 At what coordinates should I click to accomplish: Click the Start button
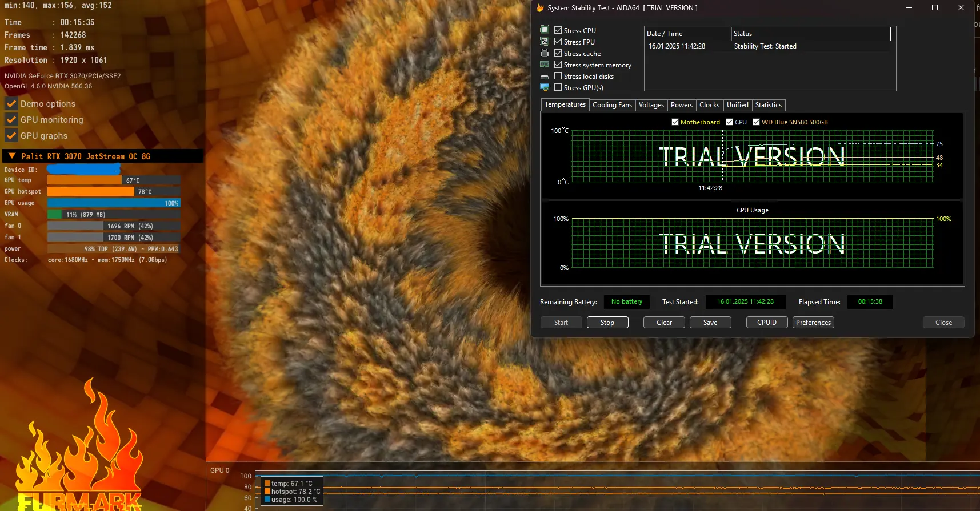(561, 323)
